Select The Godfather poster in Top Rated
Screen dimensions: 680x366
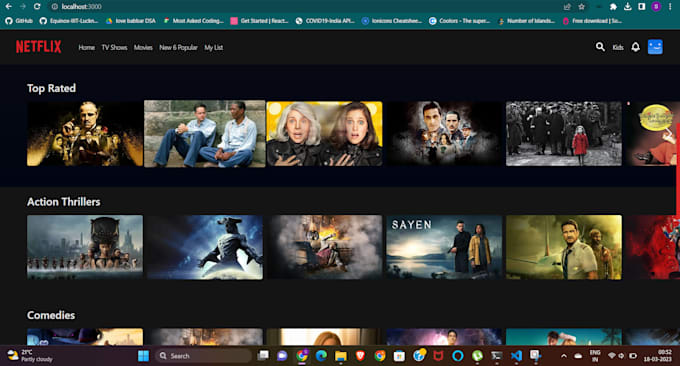pos(85,134)
